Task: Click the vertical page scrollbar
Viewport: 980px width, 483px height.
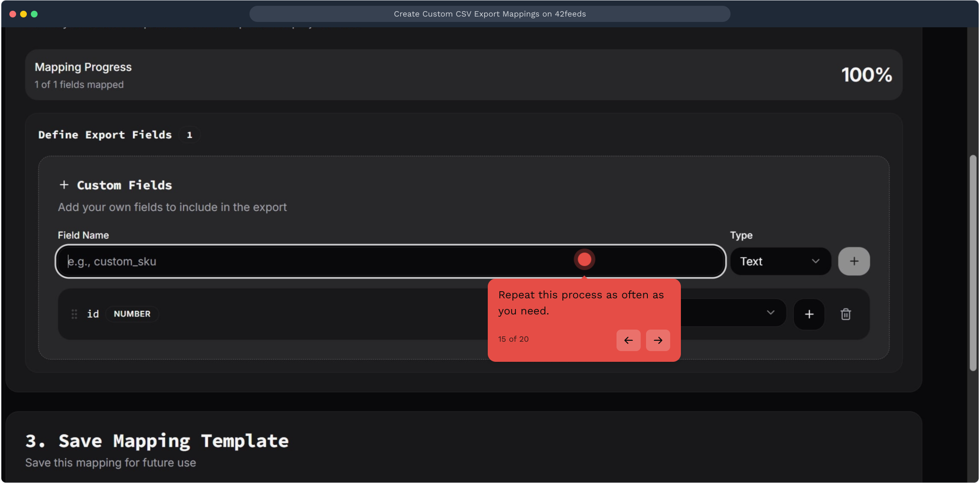Action: [x=973, y=263]
